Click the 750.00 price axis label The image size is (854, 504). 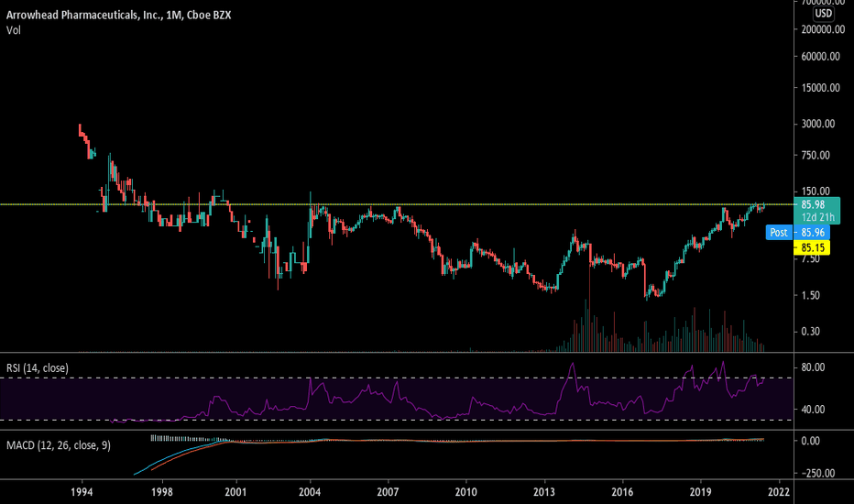click(x=816, y=155)
